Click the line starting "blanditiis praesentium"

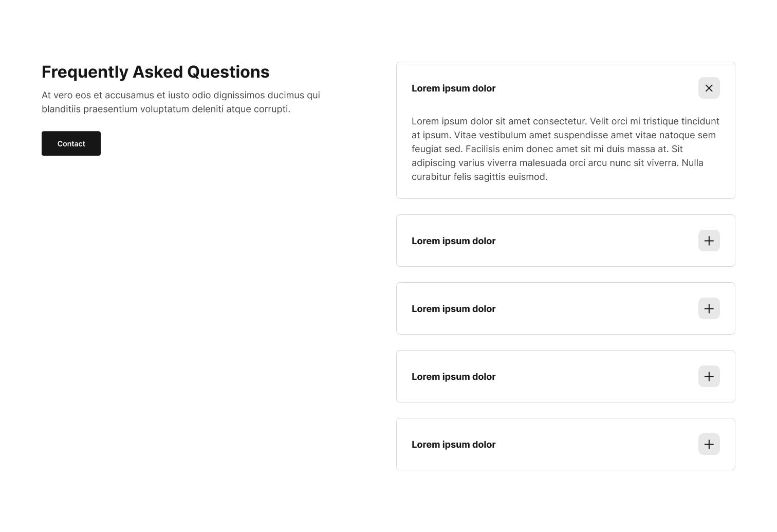pos(166,109)
